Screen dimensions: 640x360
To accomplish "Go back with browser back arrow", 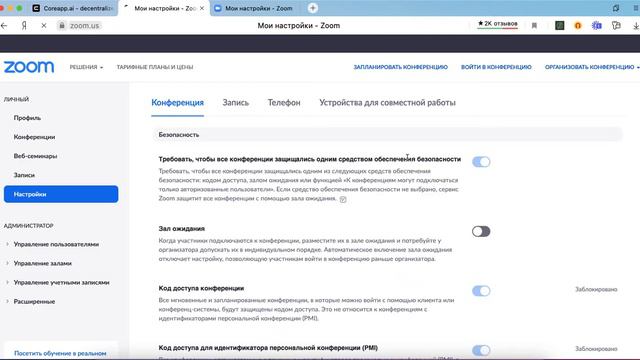I will pos(4,26).
